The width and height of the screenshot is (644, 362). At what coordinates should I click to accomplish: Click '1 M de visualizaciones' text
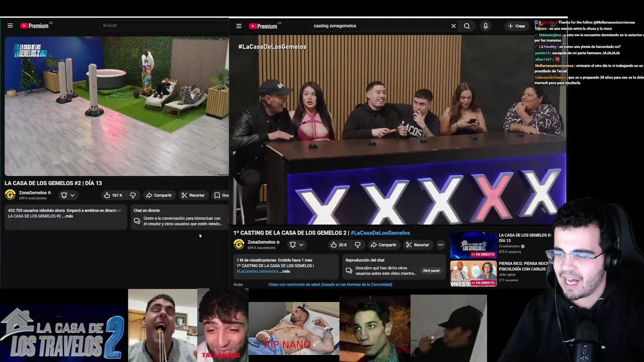pos(257,260)
